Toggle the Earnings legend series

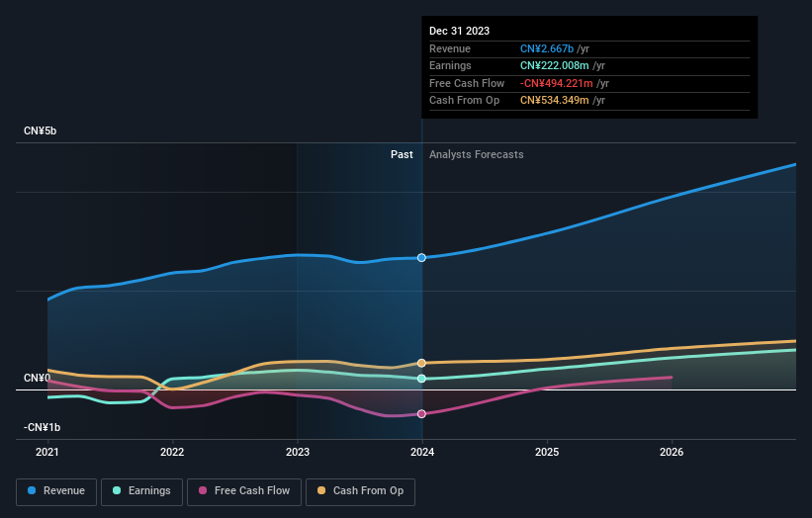click(141, 491)
